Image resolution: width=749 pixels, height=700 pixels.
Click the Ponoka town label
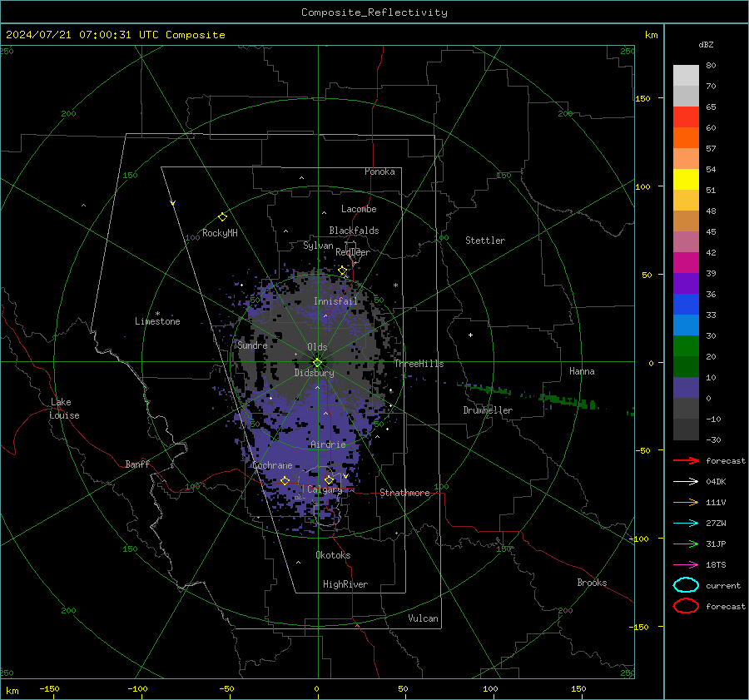[379, 171]
